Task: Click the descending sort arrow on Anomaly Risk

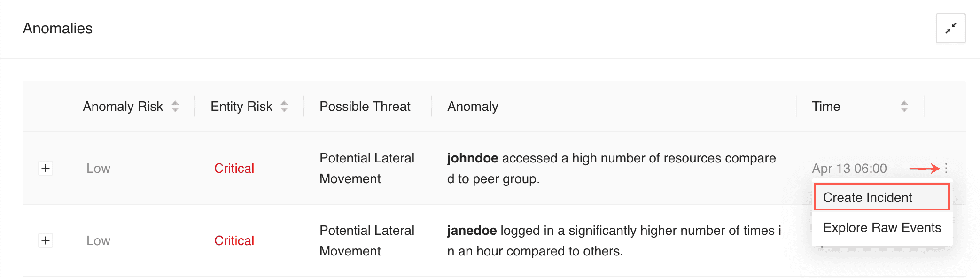Action: point(175,110)
